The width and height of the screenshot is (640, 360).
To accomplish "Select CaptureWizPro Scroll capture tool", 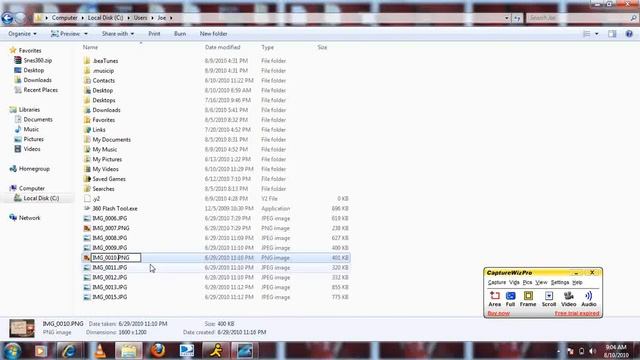I will 549,299.
